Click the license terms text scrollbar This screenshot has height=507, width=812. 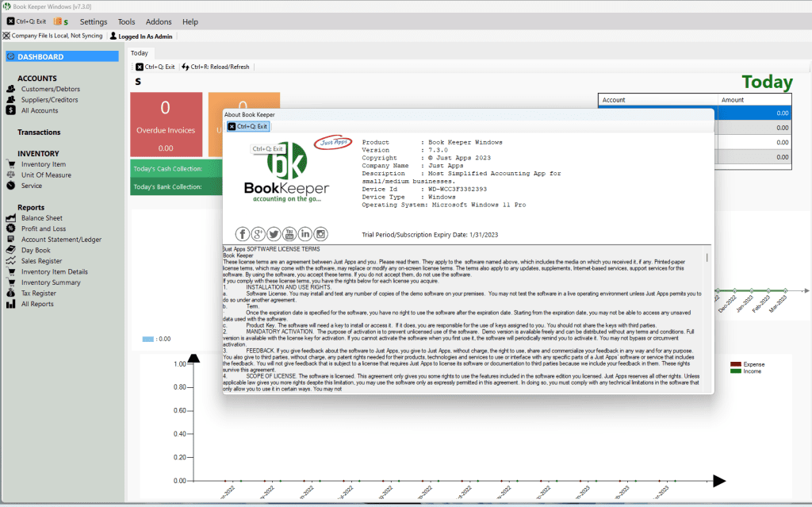point(707,317)
